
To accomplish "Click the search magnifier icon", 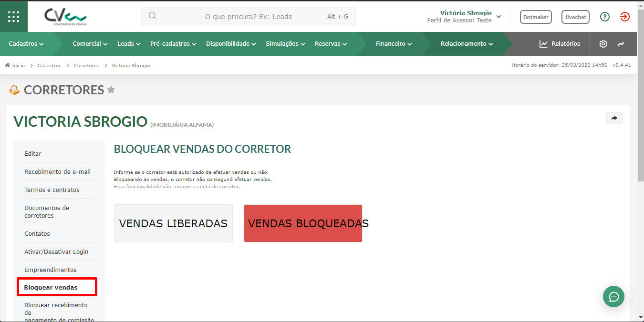I will [x=153, y=16].
